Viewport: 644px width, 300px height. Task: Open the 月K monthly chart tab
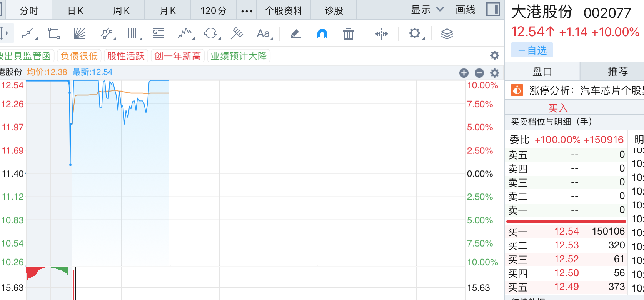168,10
